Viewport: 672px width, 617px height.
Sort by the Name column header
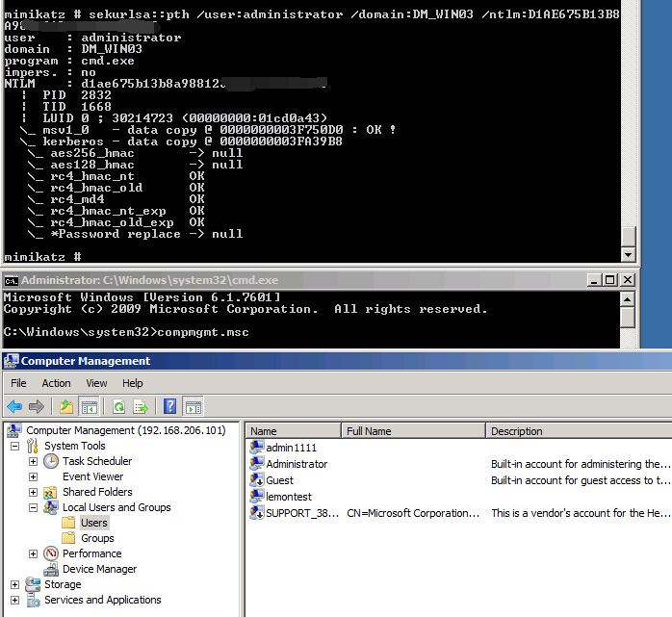(293, 431)
